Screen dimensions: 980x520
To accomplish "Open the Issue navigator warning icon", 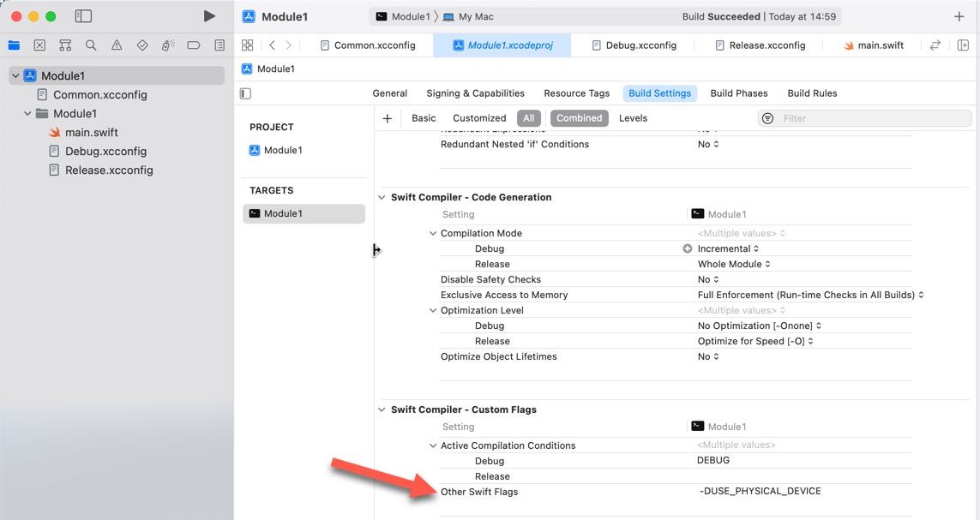I will (117, 45).
